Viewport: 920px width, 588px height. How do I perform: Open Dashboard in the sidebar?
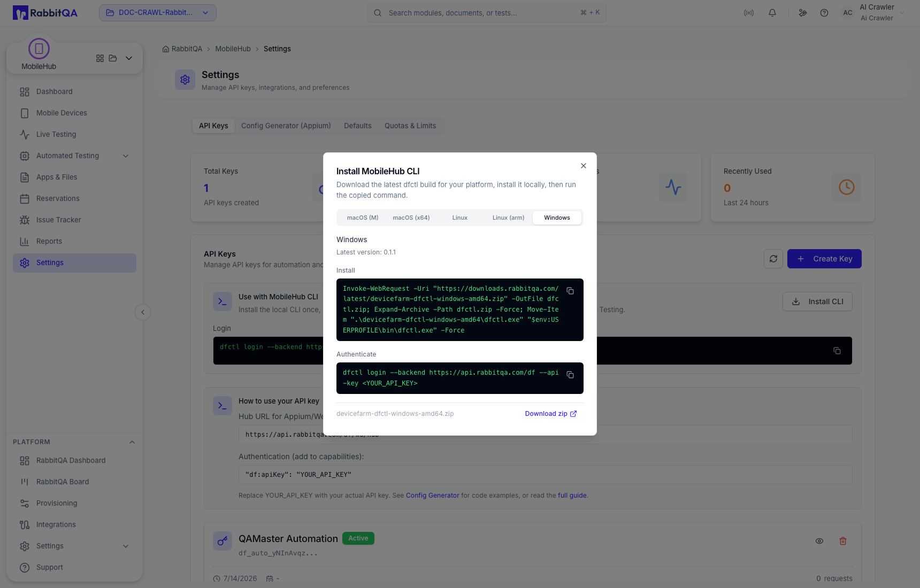74,91
